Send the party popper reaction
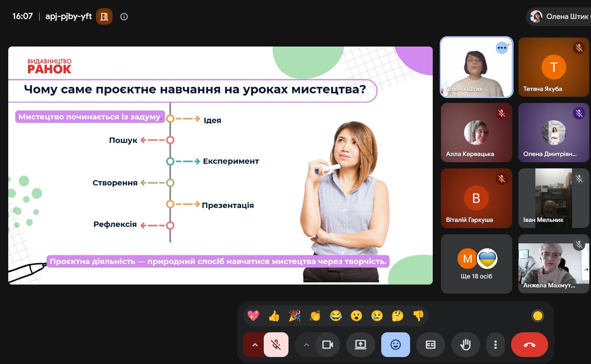 [294, 316]
